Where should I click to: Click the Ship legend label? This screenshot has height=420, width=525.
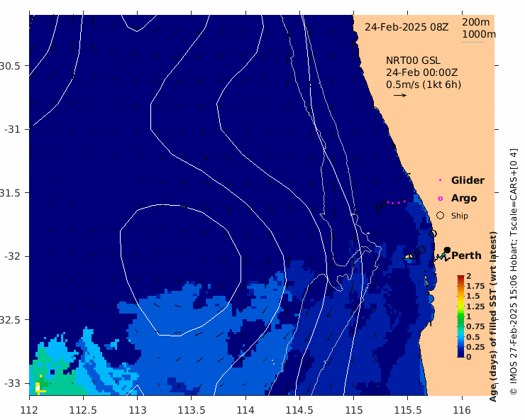(460, 216)
